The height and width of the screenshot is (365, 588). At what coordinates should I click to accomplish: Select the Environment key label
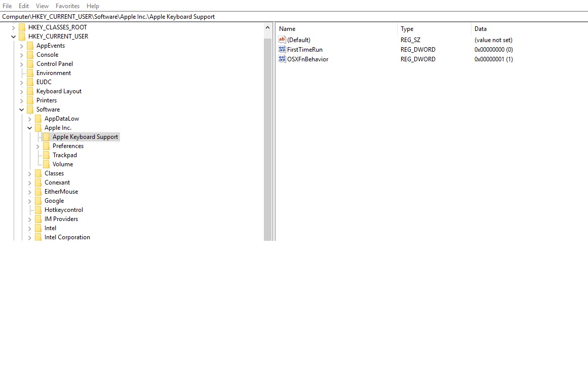click(54, 73)
